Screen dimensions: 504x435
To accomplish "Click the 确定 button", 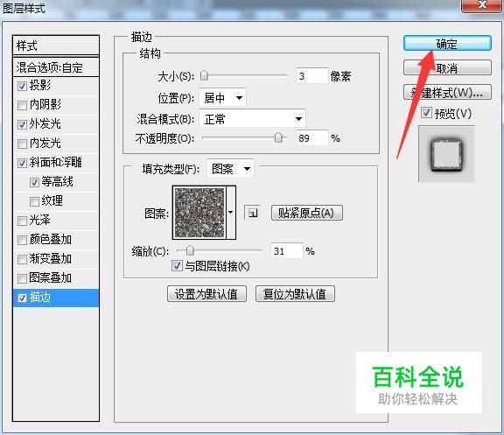I will [x=447, y=43].
